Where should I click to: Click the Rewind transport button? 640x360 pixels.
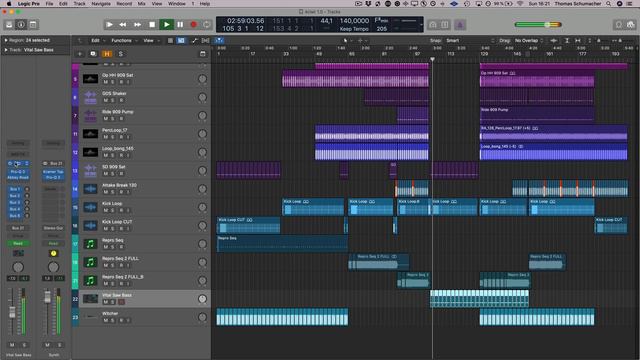coord(123,25)
